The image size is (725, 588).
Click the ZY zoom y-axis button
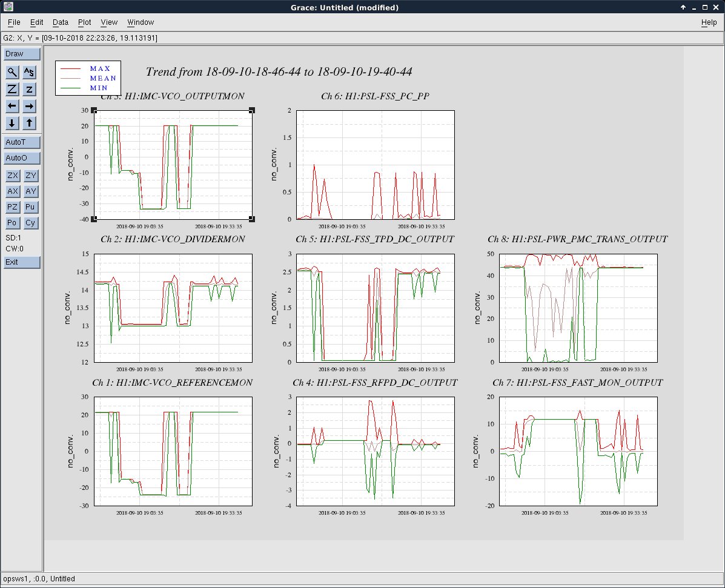pos(30,175)
